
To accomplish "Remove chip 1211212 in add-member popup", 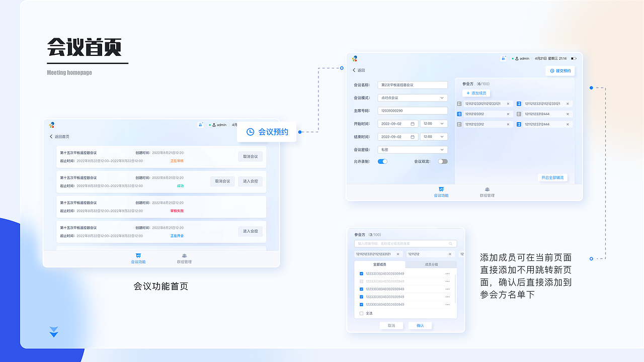I will pos(450,254).
